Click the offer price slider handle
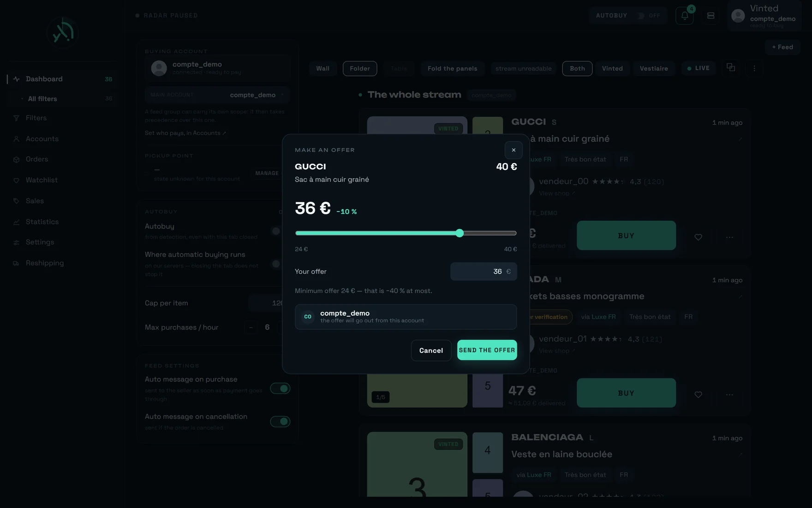The image size is (812, 508). 459,233
